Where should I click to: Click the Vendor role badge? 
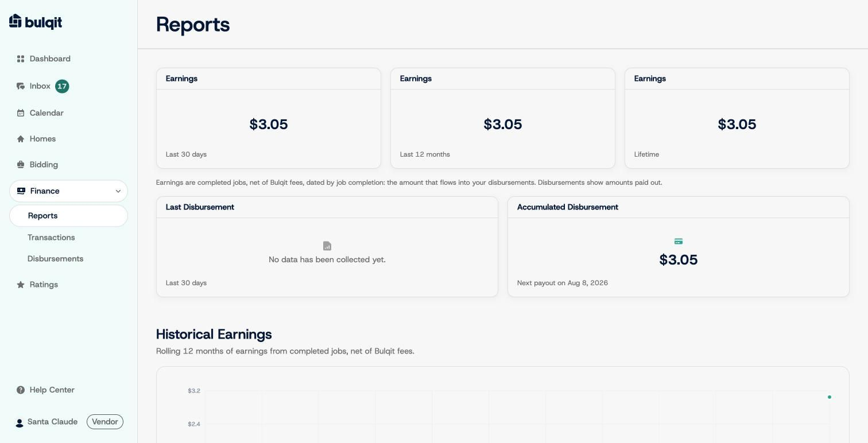(x=105, y=422)
